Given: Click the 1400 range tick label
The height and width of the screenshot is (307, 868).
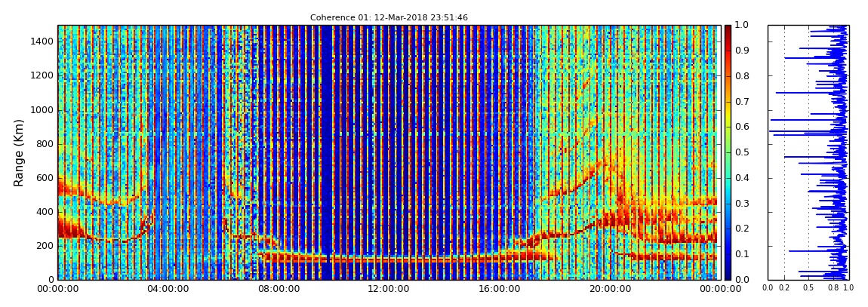Looking at the screenshot, I should click(44, 41).
